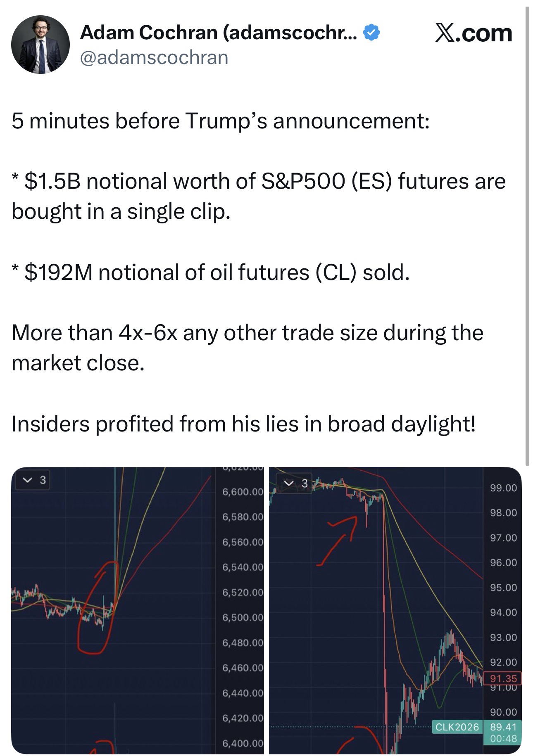533x756 pixels.
Task: Click the blue verified checkmark badge
Action: (371, 33)
